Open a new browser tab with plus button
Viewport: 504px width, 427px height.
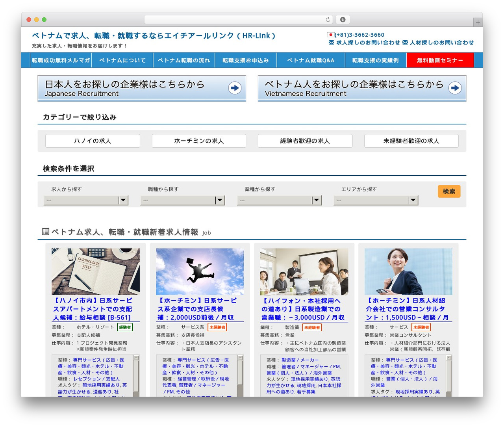pyautogui.click(x=478, y=22)
